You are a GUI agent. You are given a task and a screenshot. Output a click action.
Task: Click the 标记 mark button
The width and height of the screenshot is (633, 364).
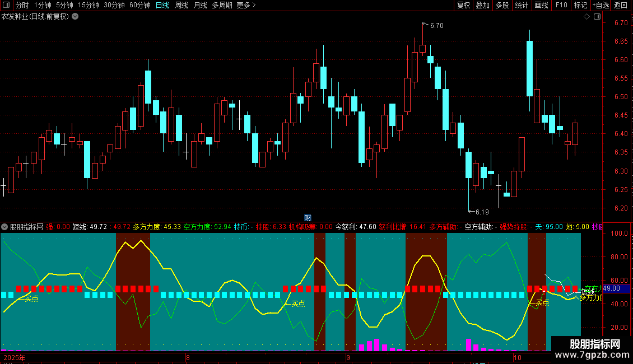(580, 5)
